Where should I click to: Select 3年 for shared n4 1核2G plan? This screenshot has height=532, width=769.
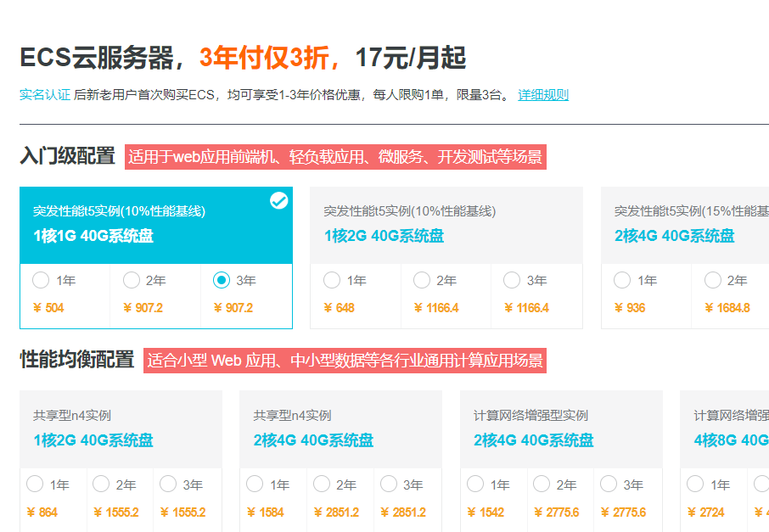tap(168, 484)
